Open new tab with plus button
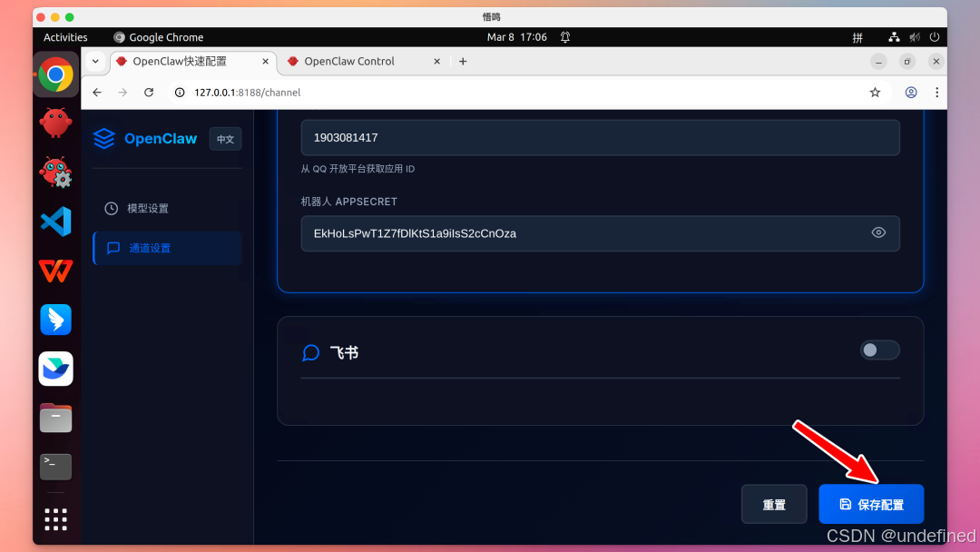980x552 pixels. [463, 61]
